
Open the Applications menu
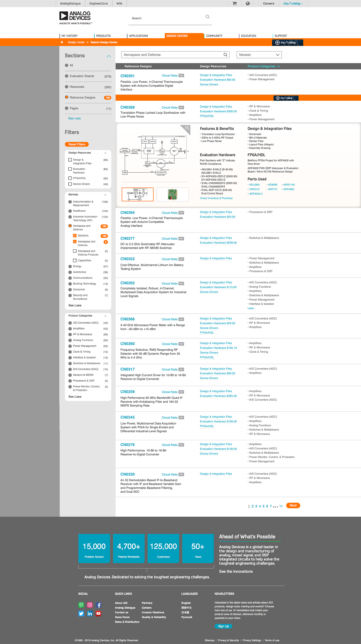point(138,36)
